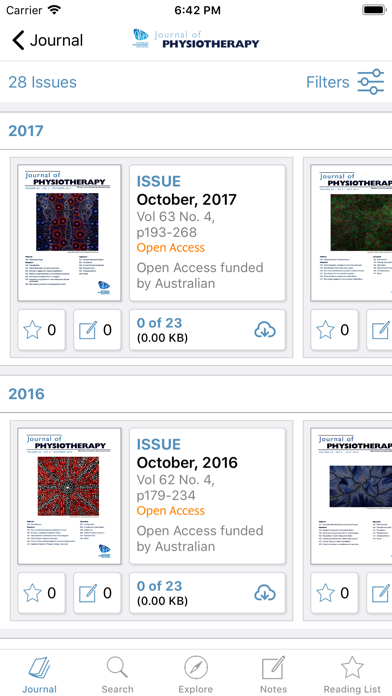Tap the battery status icon
This screenshot has width=392, height=696.
(374, 10)
